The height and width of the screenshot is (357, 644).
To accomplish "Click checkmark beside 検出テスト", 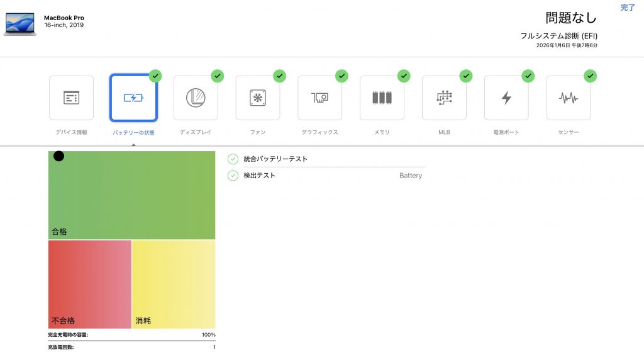I will (x=233, y=176).
